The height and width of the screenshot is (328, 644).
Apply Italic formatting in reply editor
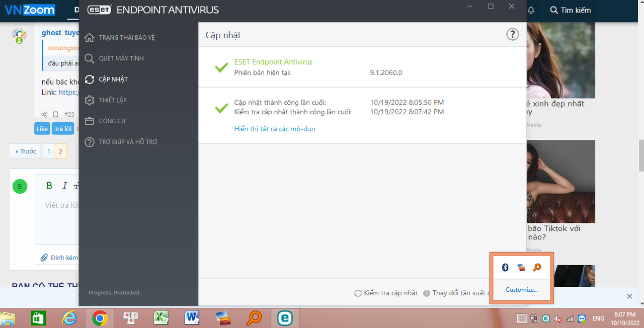(64, 186)
